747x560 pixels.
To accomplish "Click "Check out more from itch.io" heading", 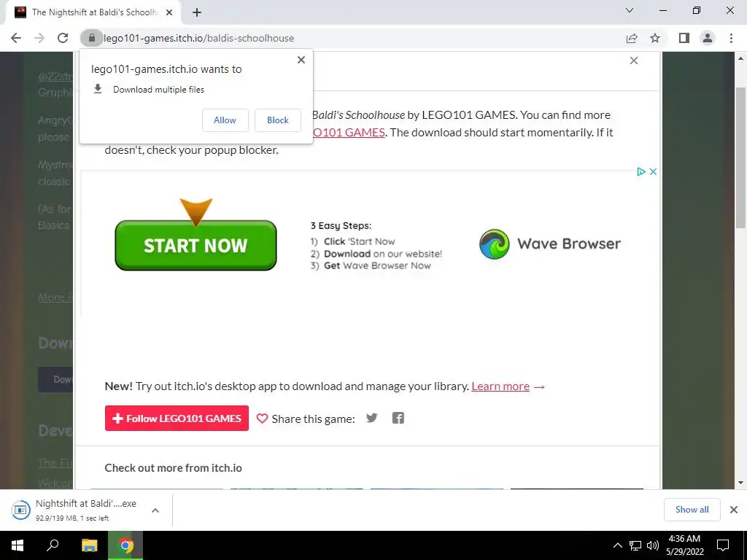I will click(x=174, y=467).
